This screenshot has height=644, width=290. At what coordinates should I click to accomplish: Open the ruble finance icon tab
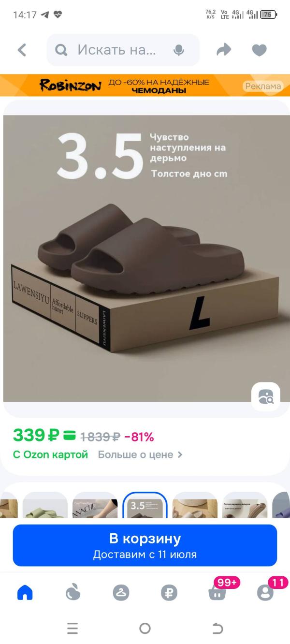[x=169, y=592]
